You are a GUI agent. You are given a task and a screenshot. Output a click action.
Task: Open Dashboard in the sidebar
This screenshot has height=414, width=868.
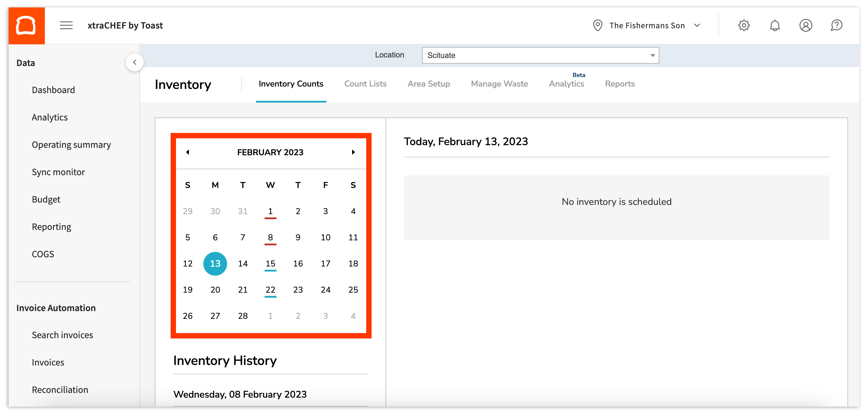pyautogui.click(x=53, y=90)
